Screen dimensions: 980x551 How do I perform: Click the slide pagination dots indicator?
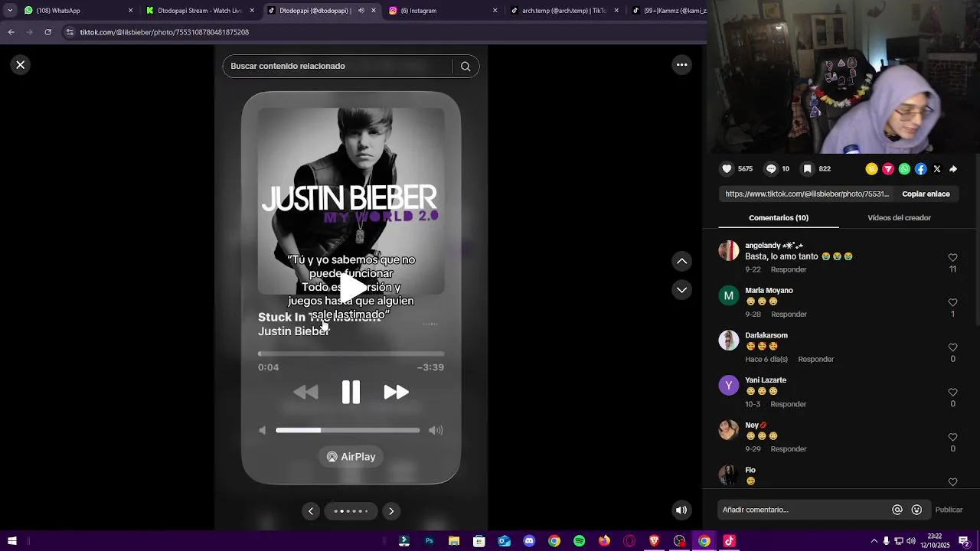coord(351,511)
